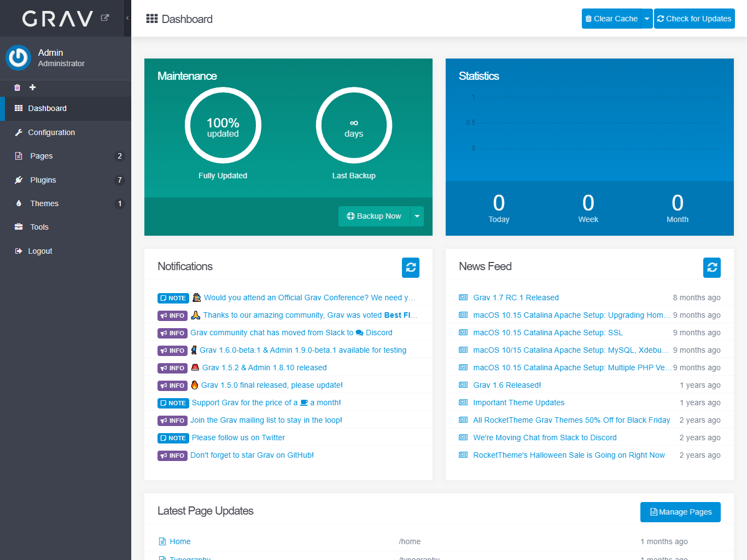Open the Home page link in Latest Updates

180,541
